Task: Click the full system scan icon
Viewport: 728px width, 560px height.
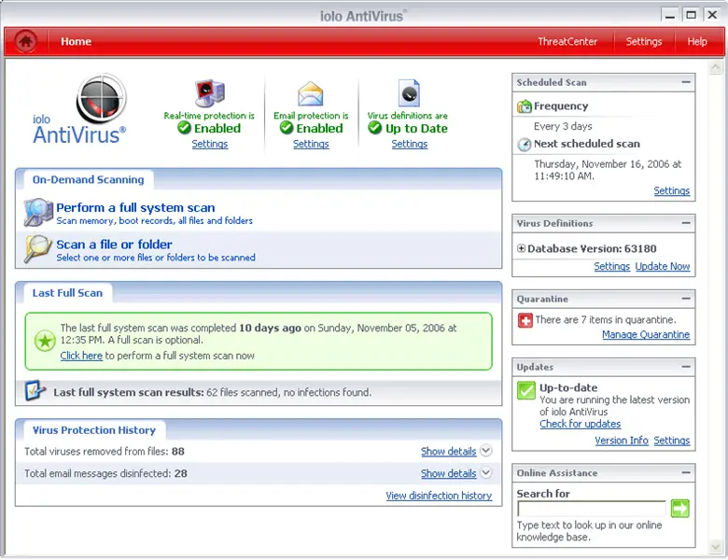Action: coord(38,213)
